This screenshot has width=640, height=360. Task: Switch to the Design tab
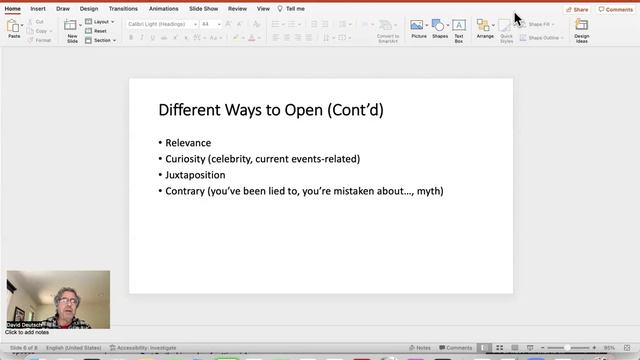click(x=89, y=9)
